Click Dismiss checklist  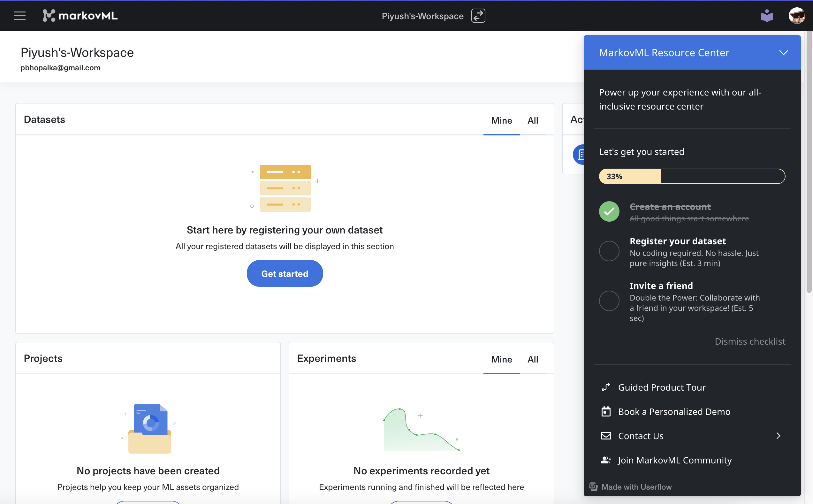(750, 341)
